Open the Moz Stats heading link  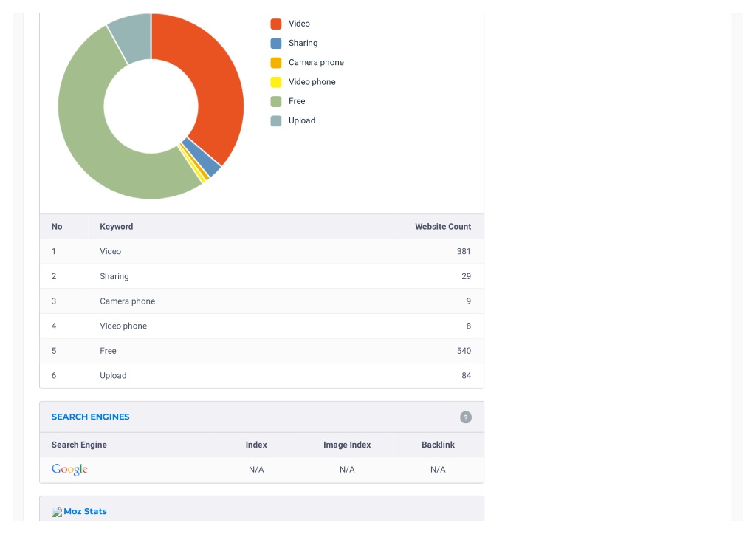point(85,511)
